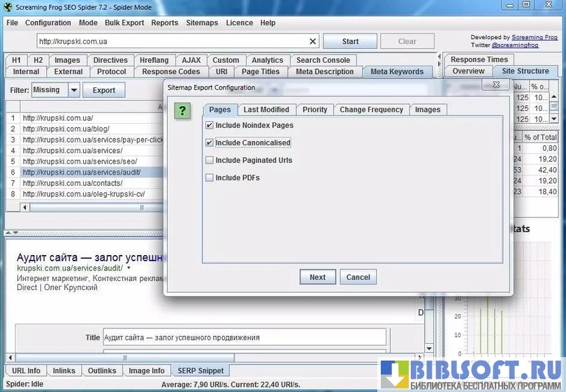Image resolution: width=566 pixels, height=392 pixels.
Task: Click the left scroll arrow under the URL list
Action: click(26, 208)
